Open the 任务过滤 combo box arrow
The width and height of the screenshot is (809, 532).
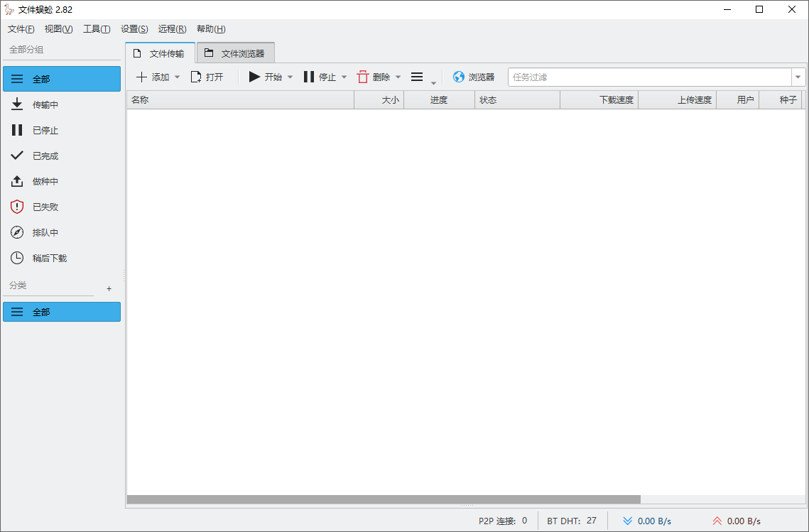pos(798,77)
